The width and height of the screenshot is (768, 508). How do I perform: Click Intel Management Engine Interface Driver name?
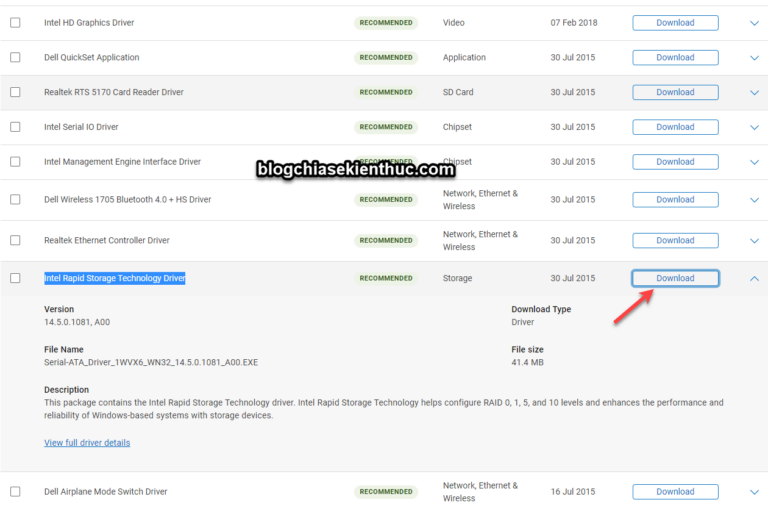122,162
